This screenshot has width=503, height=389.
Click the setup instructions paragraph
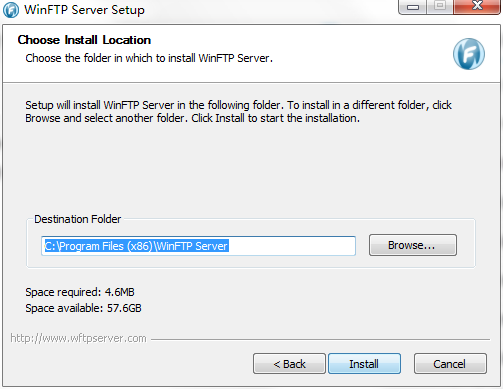(238, 112)
